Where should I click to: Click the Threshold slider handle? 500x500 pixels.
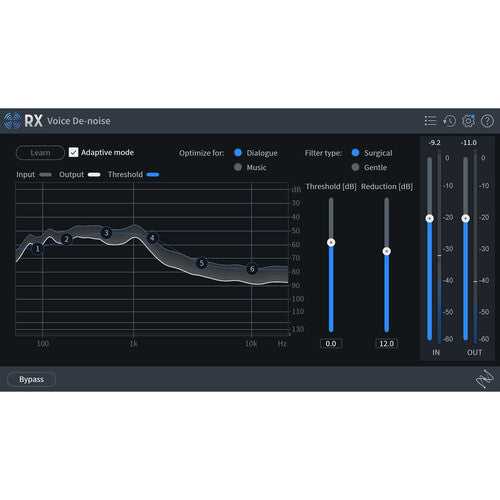pos(331,242)
